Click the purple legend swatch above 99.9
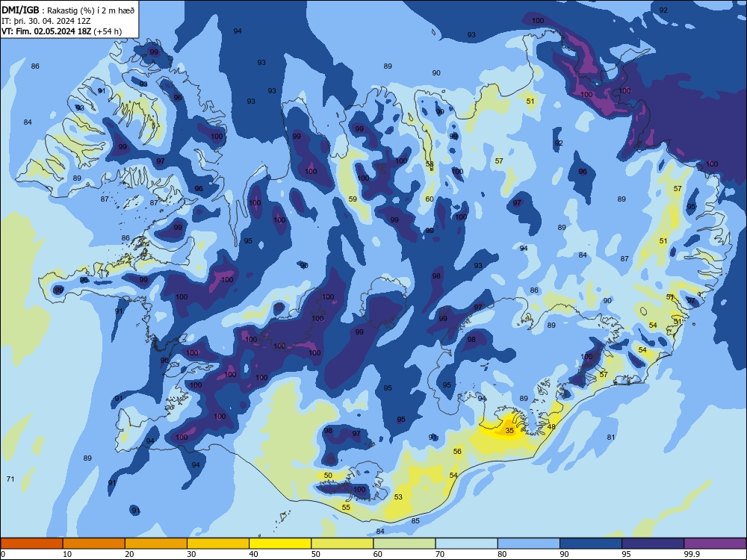Screen dimensions: 747x560 (715, 544)
